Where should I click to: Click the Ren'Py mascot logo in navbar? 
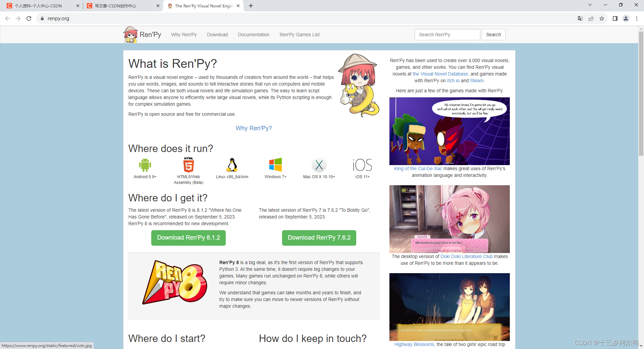(130, 35)
